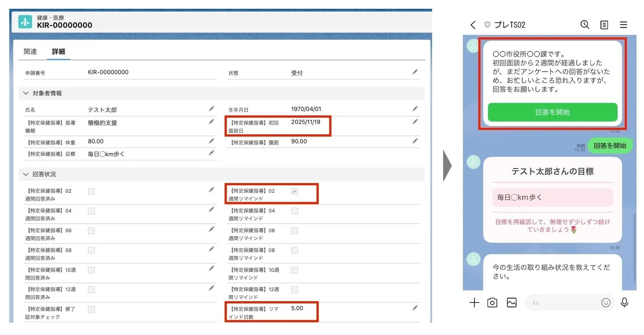Switch to the 関連 tab
Screen dimensions: 644x335
coord(30,51)
